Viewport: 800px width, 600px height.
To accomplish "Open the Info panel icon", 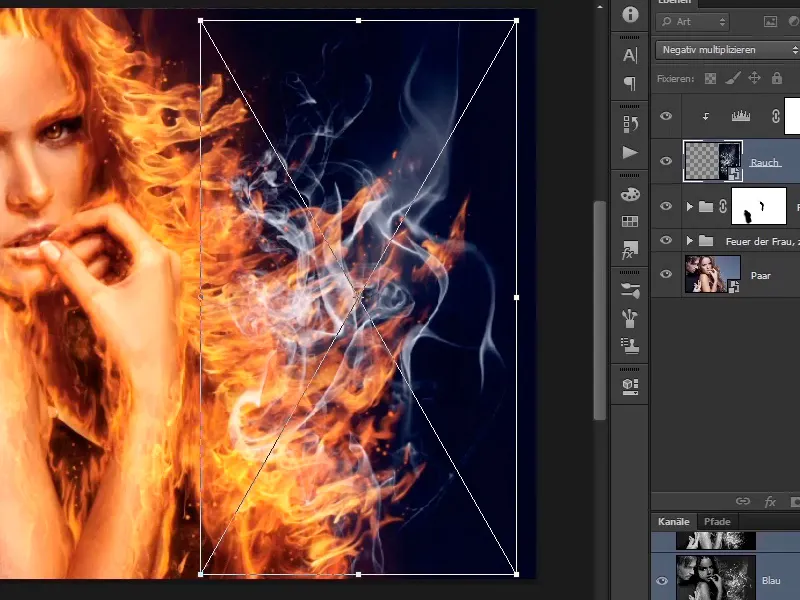I will coord(630,14).
